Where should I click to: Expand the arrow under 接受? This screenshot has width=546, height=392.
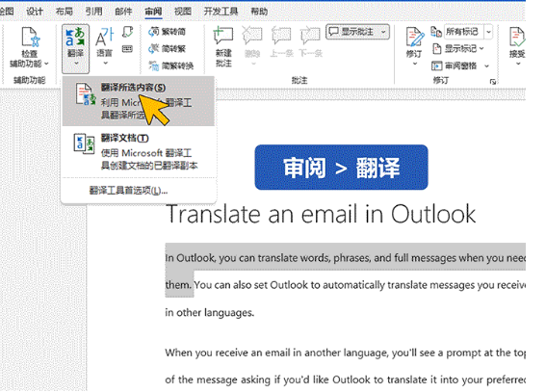click(518, 65)
